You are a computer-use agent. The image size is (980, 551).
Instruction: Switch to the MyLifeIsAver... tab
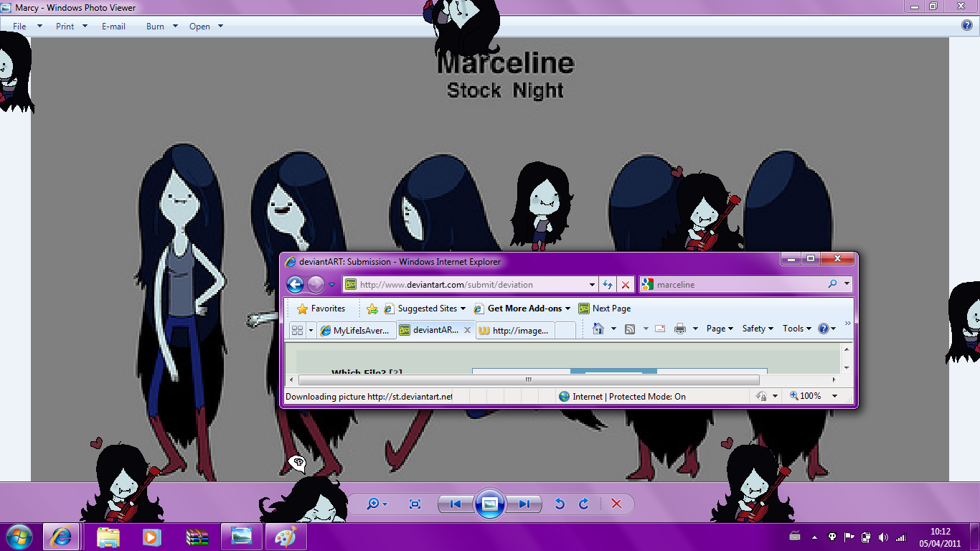click(x=356, y=331)
